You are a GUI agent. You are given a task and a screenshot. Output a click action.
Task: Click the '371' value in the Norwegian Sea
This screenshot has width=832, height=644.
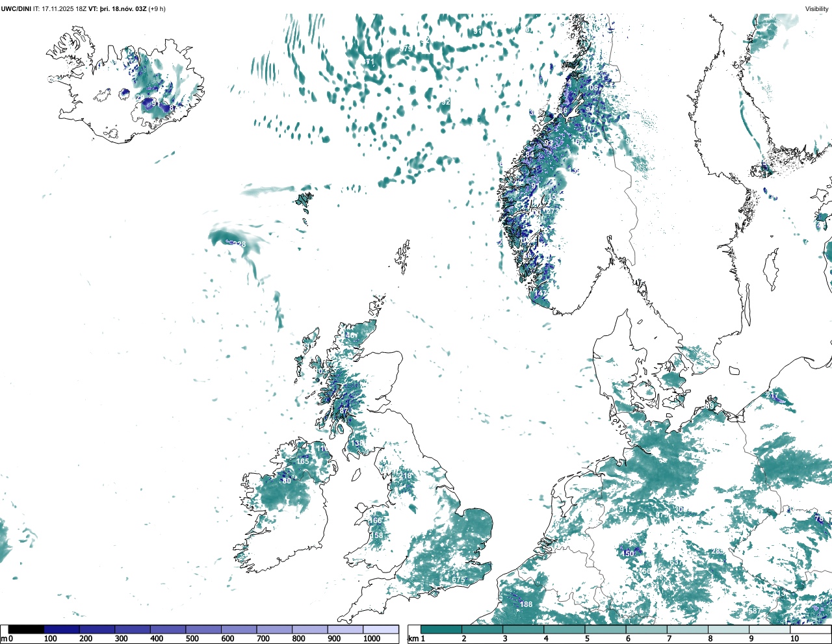(369, 62)
